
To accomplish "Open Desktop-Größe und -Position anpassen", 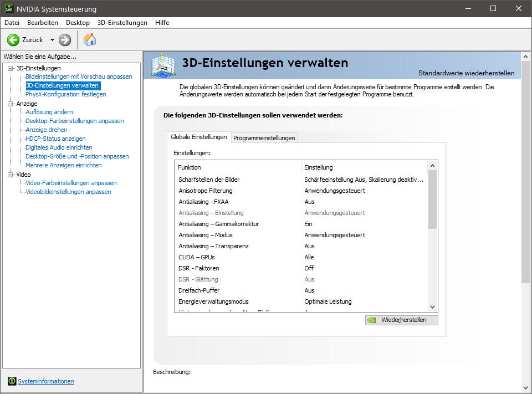I will (x=78, y=156).
